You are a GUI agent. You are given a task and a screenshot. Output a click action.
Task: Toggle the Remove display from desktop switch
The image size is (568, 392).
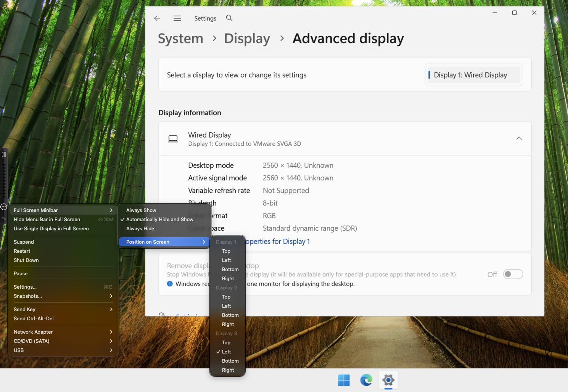(x=513, y=274)
